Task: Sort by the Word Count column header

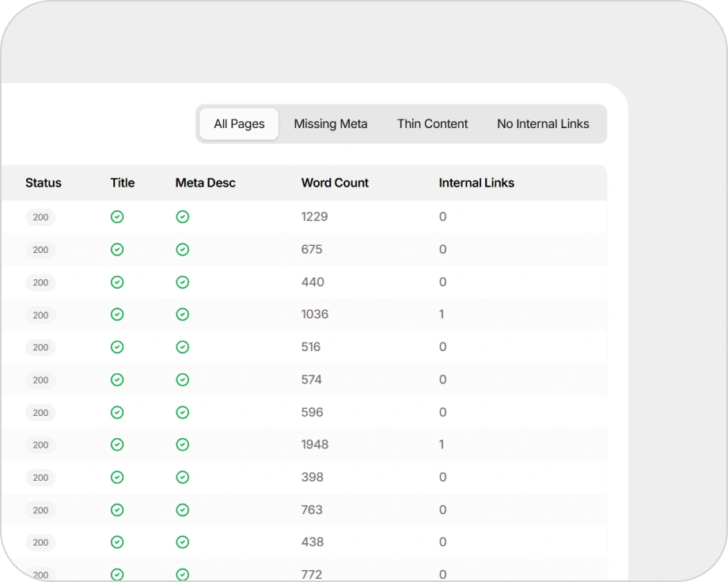Action: coord(334,183)
